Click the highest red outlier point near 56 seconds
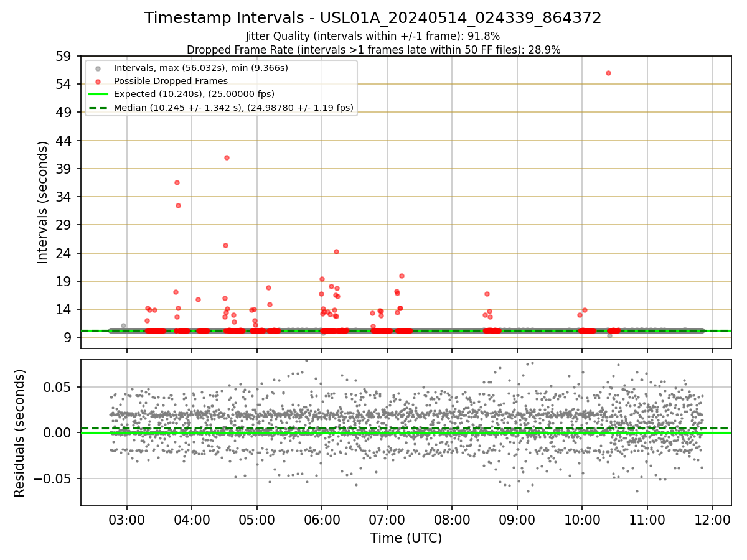Viewport: 747px width, 560px height. 608,73
